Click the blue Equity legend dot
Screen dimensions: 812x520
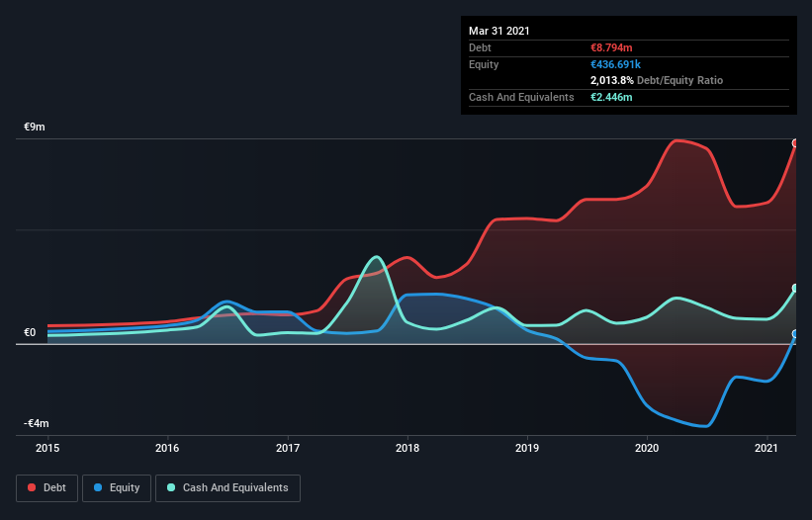(x=98, y=487)
